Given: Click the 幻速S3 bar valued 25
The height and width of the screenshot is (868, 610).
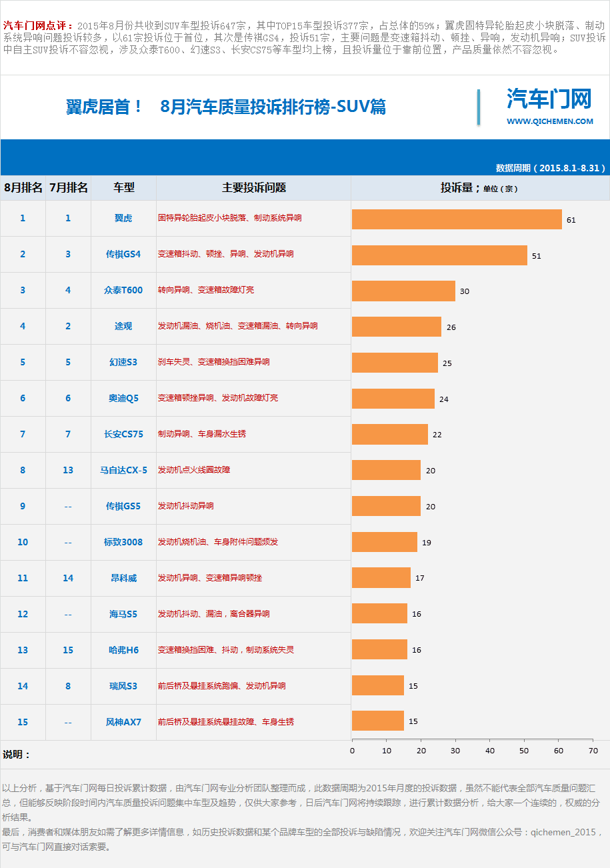Looking at the screenshot, I should pyautogui.click(x=395, y=363).
